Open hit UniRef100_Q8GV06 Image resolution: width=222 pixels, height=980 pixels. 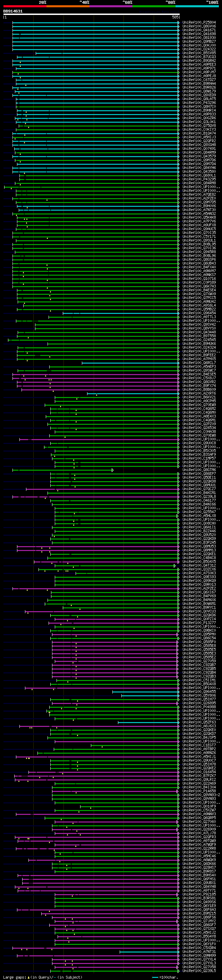point(199,26)
